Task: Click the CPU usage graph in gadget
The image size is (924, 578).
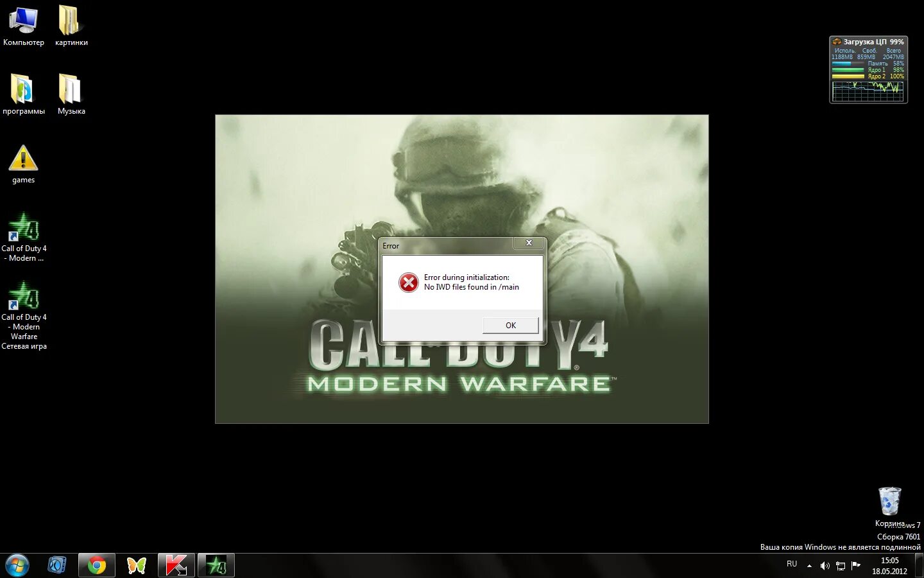Action: [x=868, y=91]
